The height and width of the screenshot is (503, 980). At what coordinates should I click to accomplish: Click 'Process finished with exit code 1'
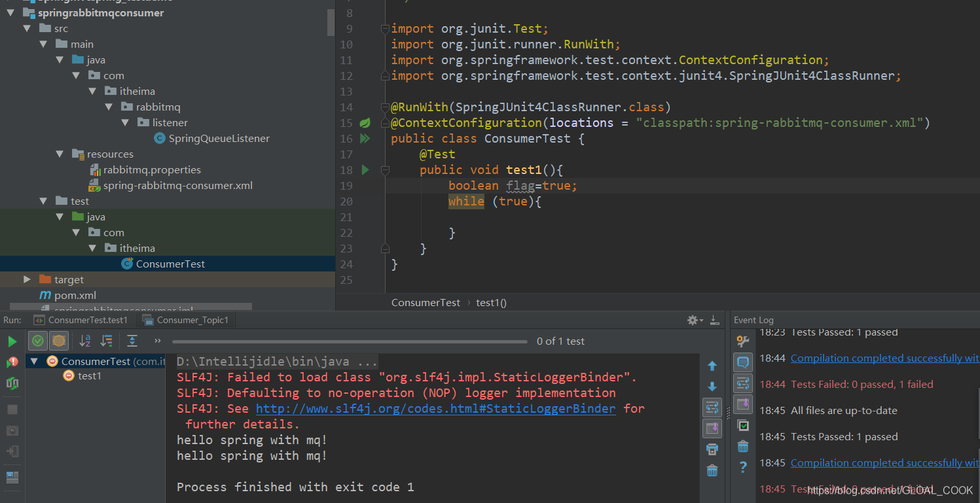point(295,487)
